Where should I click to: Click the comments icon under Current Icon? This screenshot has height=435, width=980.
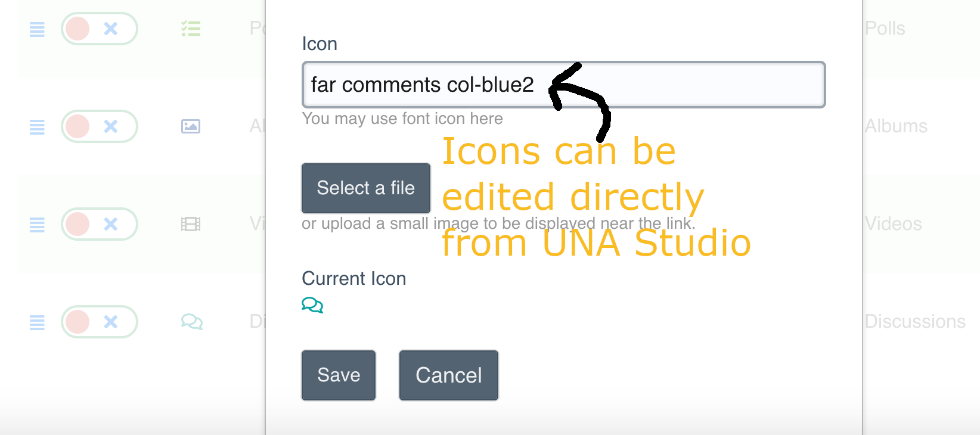coord(312,305)
